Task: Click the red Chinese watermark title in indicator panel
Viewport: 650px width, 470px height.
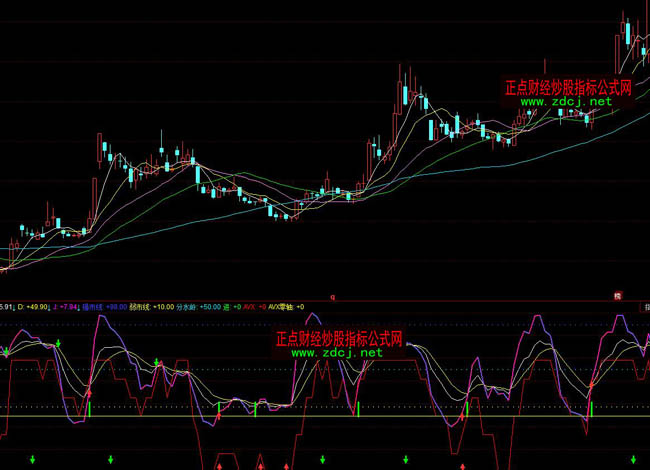Action: tap(338, 339)
